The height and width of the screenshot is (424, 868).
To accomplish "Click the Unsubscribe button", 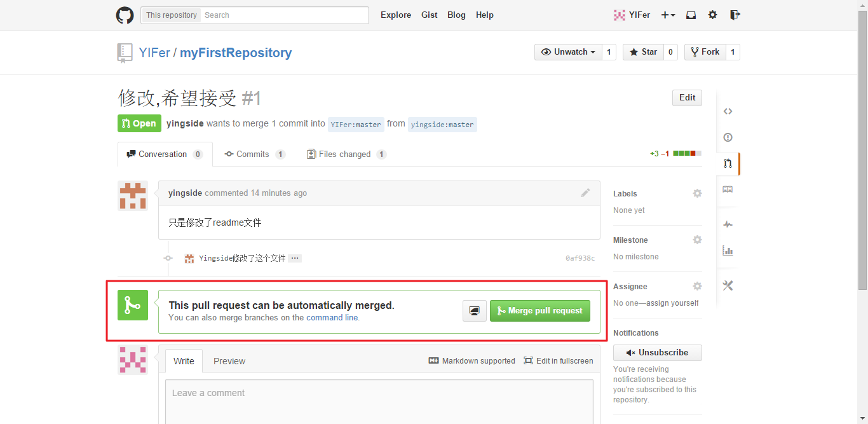I will [658, 353].
